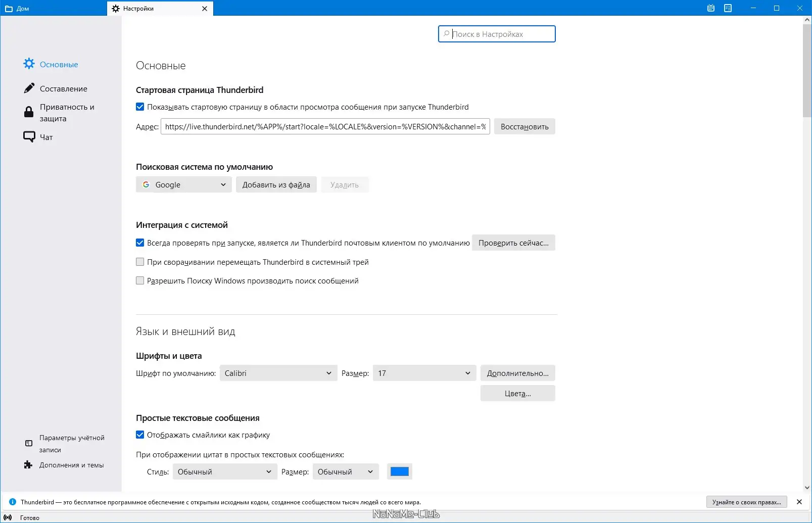The width and height of the screenshot is (812, 523).
Task: Toggle display emoticons as graphics checkbox
Action: pyautogui.click(x=140, y=435)
